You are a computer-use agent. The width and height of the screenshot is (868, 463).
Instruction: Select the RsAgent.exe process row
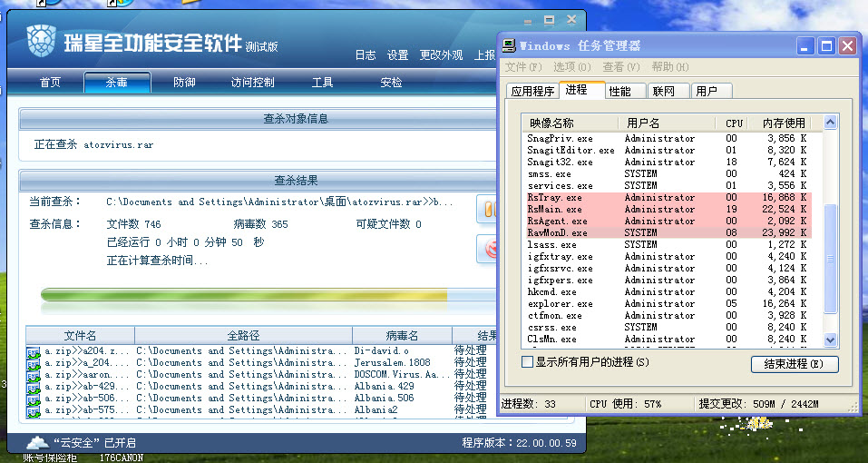668,221
